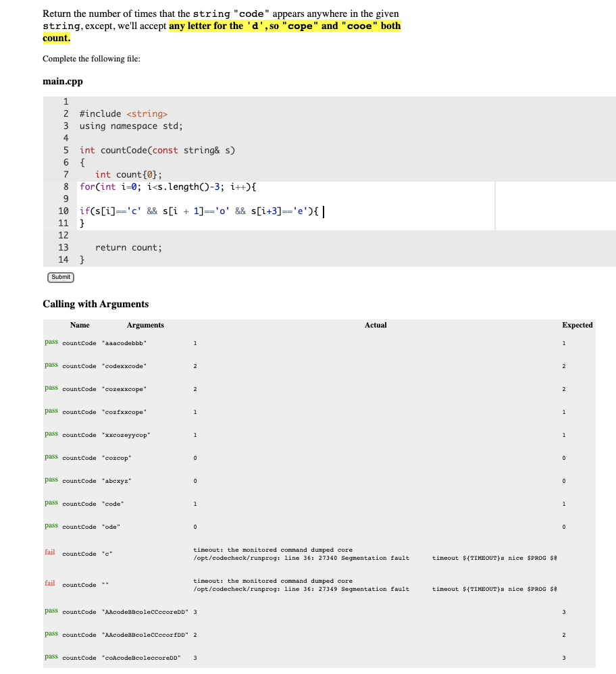Click the fail label for the empty string test

pyautogui.click(x=49, y=584)
